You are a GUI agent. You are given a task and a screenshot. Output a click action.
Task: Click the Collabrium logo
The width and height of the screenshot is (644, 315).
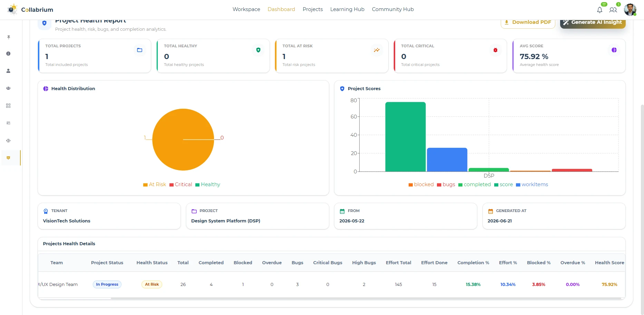30,9
